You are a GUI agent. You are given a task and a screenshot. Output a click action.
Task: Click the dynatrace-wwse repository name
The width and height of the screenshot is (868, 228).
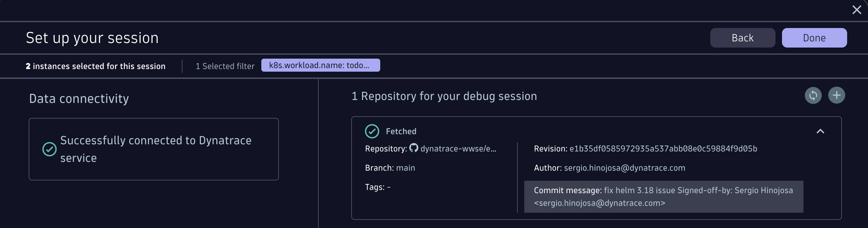(458, 149)
